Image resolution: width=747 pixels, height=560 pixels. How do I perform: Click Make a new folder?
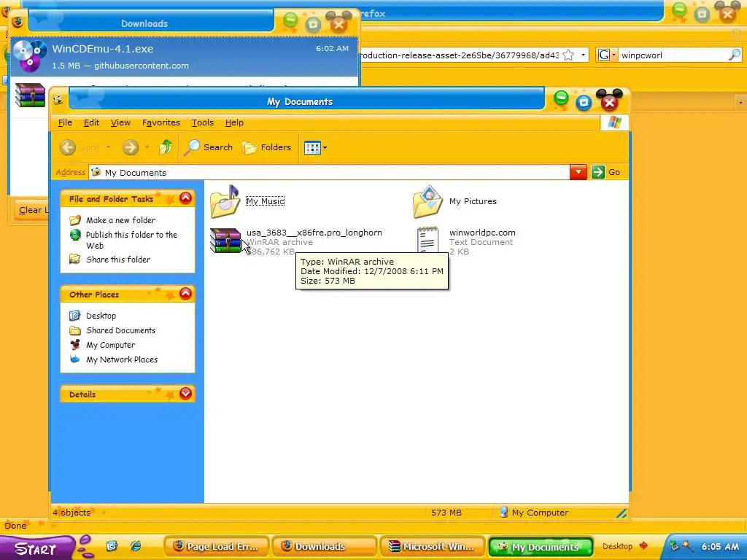coord(120,220)
